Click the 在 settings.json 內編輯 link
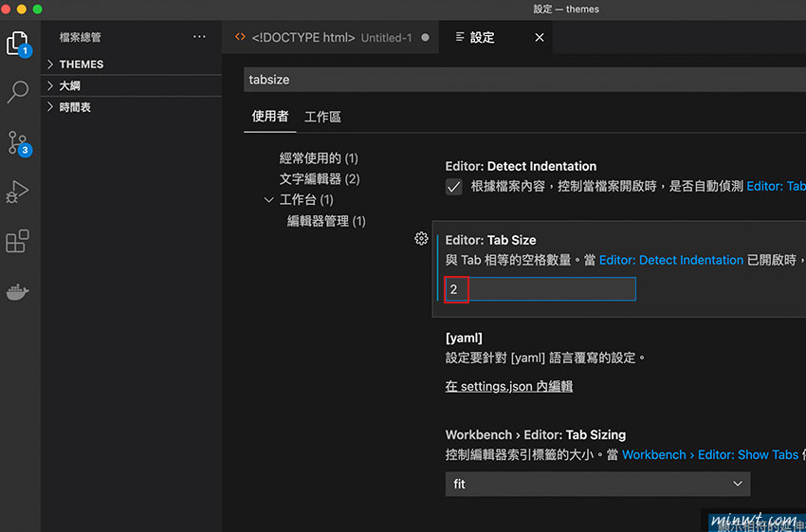The width and height of the screenshot is (806, 532). (x=509, y=386)
